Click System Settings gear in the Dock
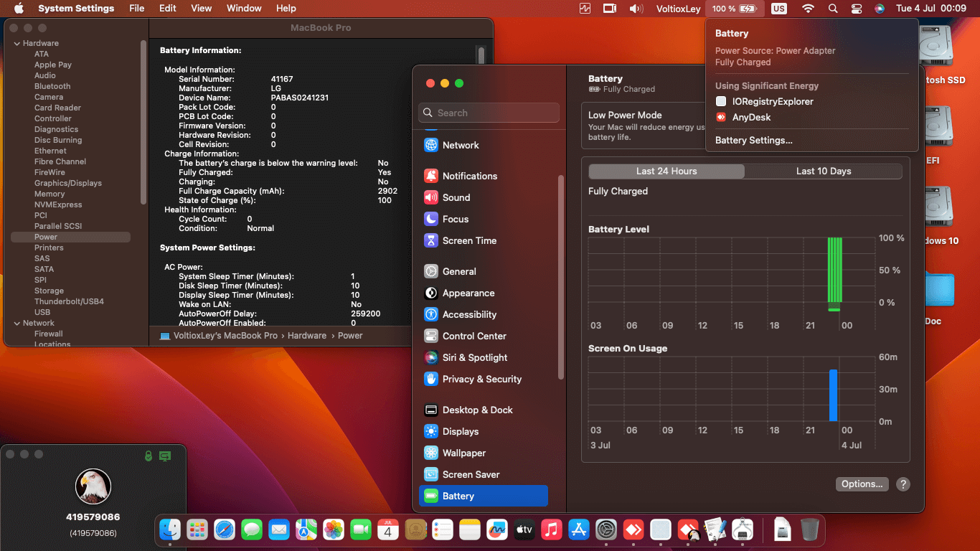Viewport: 980px width, 551px height. pos(606,530)
